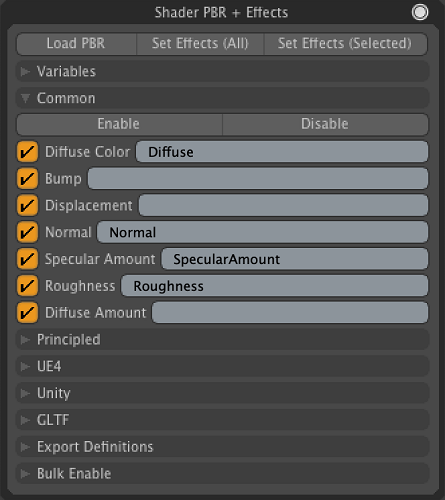The image size is (445, 500).
Task: Toggle the Bump checkbox
Action: tap(27, 178)
